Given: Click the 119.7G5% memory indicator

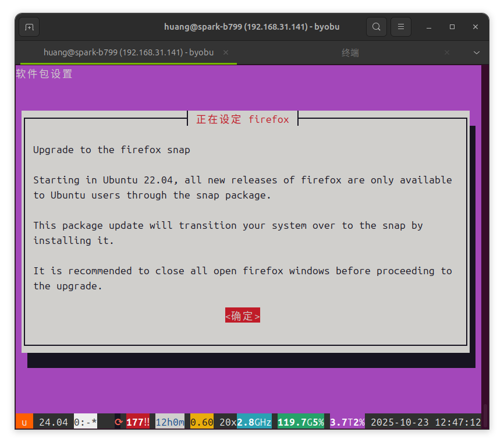Looking at the screenshot, I should click(x=301, y=422).
